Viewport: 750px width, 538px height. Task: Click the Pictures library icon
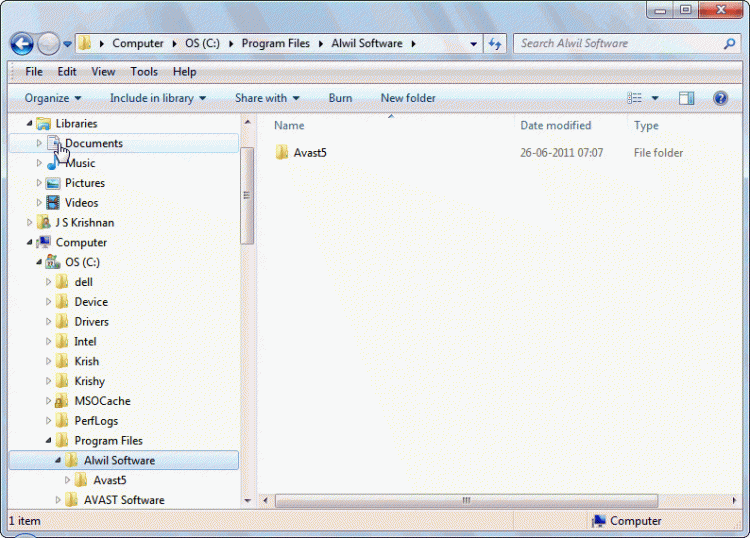click(53, 183)
